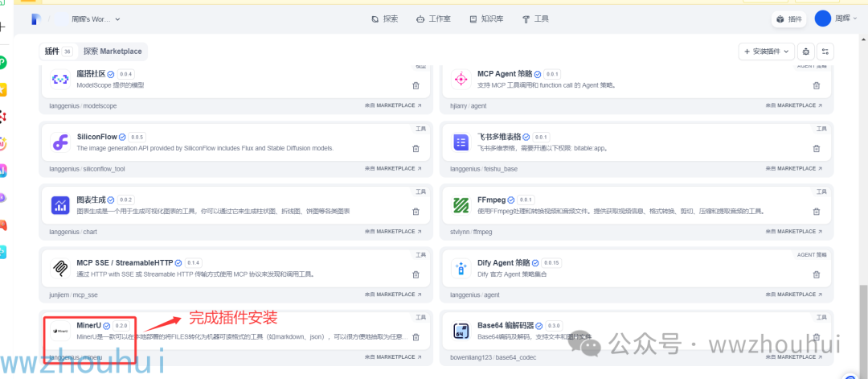This screenshot has width=868, height=379.
Task: Click MCP Agent 策略 plugin icon
Action: 461,79
